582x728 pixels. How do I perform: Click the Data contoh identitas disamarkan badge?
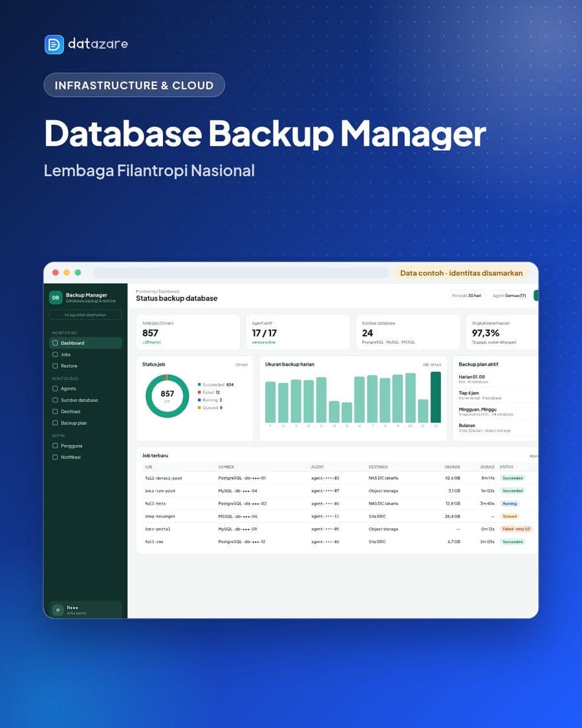461,273
